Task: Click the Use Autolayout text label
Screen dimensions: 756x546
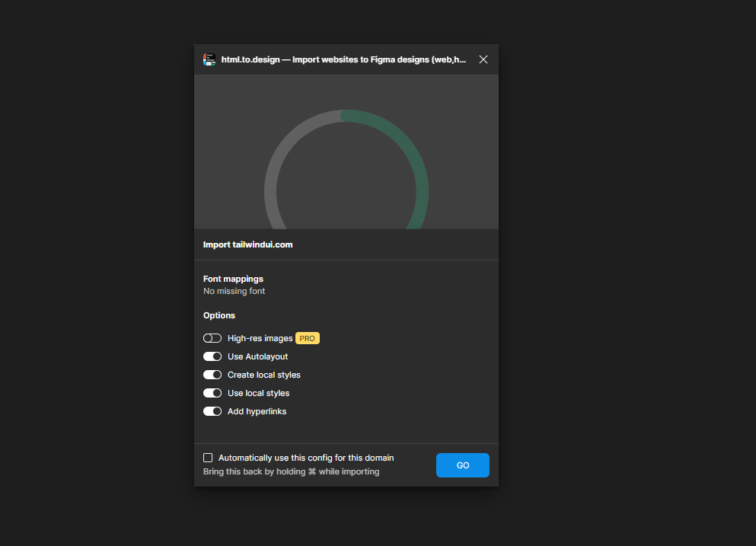Action: pos(257,356)
